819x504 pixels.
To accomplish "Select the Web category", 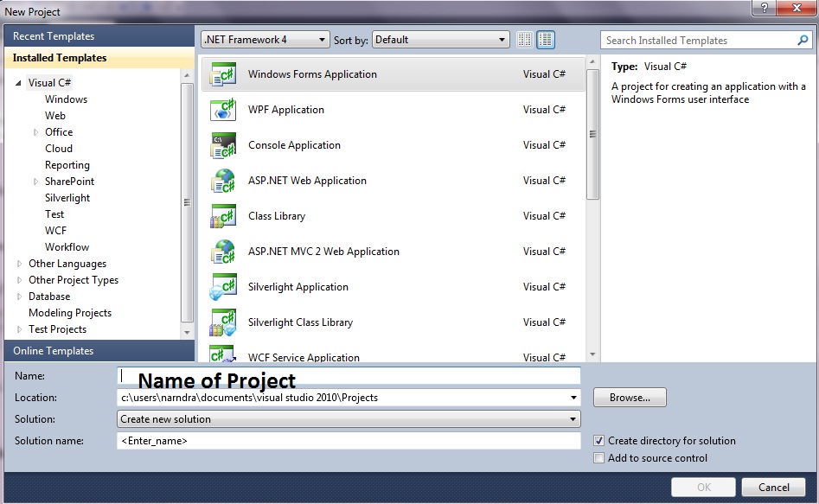I will tap(54, 116).
